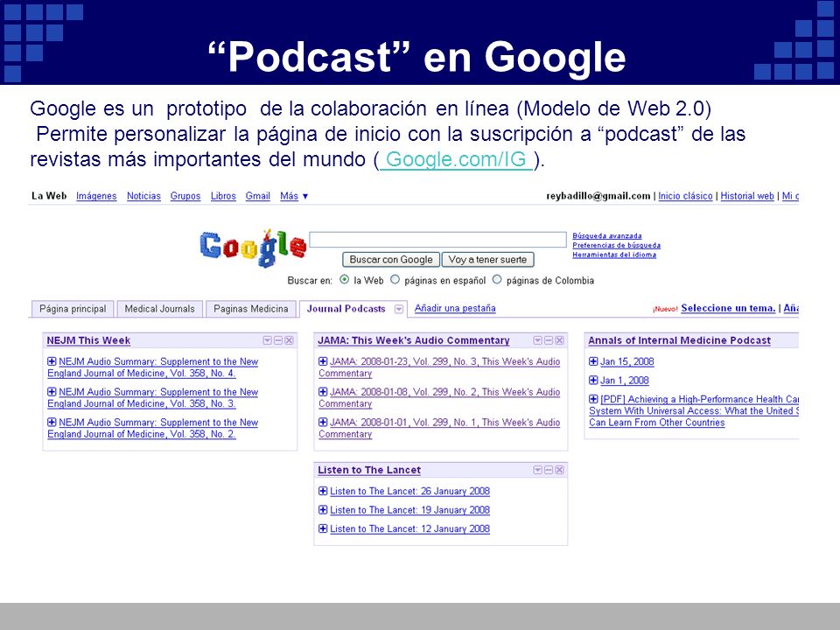This screenshot has width=840, height=630.
Task: Open Lancet gadget menu arrow
Action: coord(538,471)
